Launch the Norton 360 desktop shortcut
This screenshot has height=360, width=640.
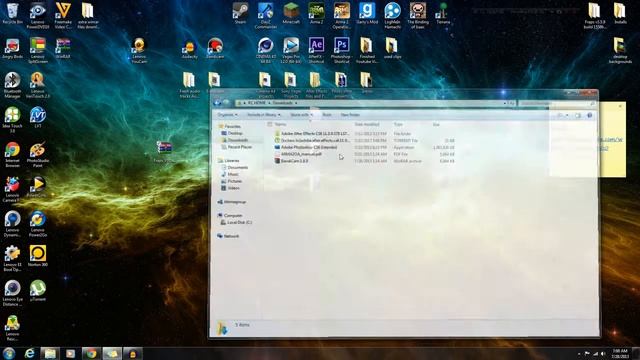[x=38, y=256]
